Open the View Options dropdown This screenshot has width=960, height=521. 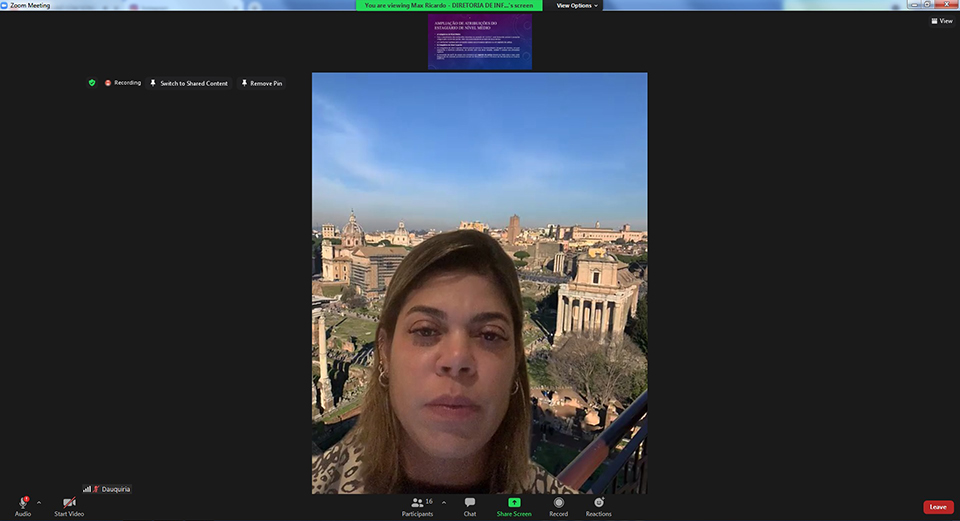pos(577,5)
